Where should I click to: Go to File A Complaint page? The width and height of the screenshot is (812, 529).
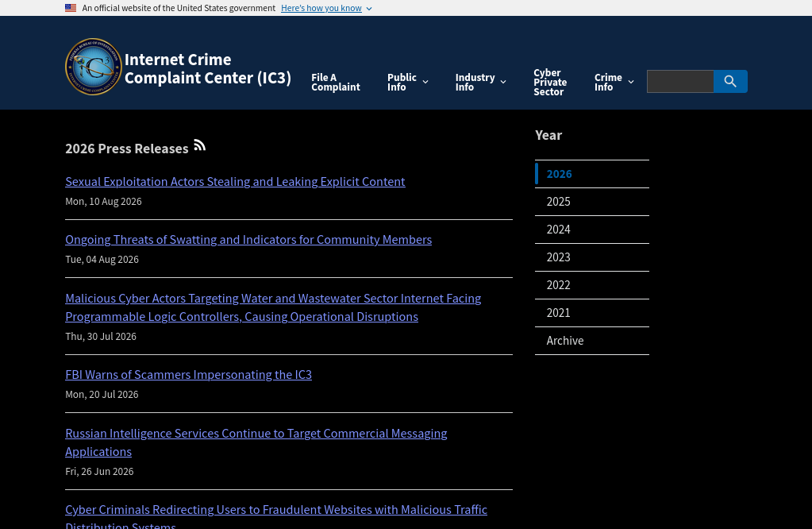[336, 82]
